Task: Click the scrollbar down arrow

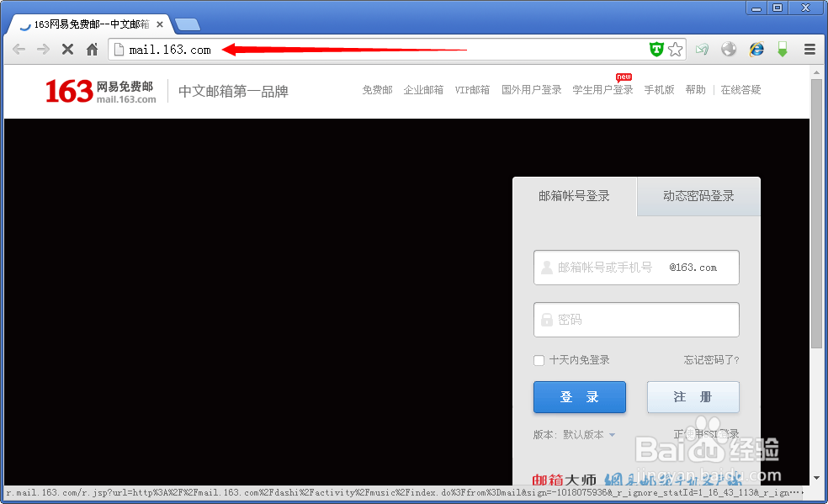Action: click(x=816, y=478)
